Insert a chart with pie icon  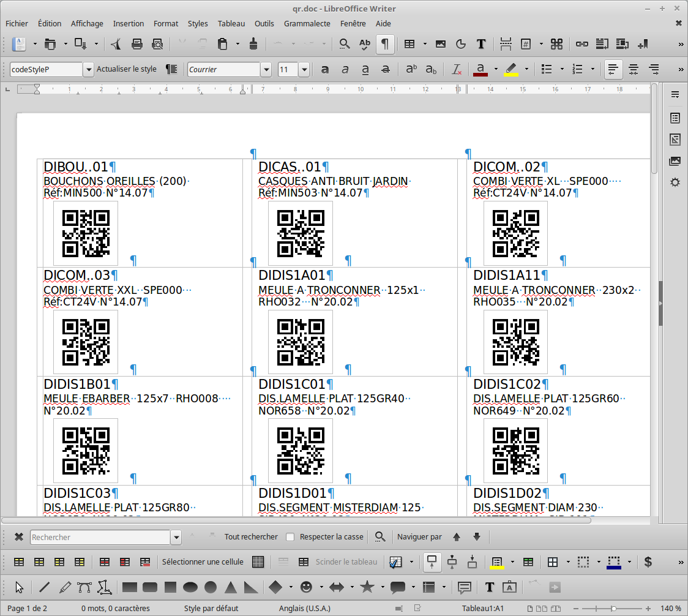click(x=461, y=44)
